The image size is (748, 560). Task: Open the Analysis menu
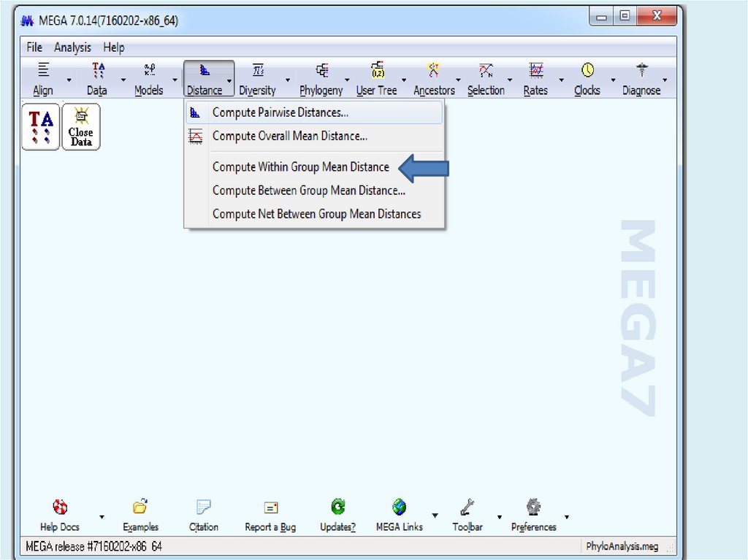(72, 47)
